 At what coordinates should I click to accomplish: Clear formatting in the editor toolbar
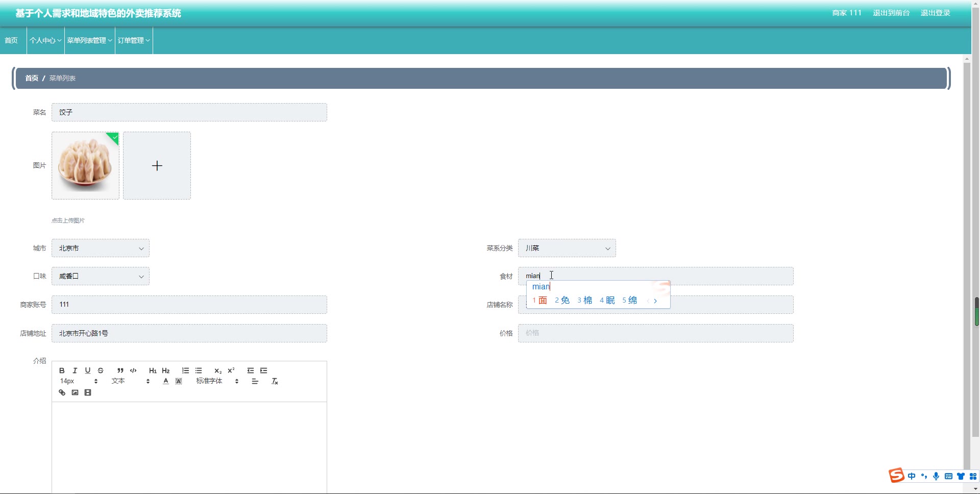275,381
